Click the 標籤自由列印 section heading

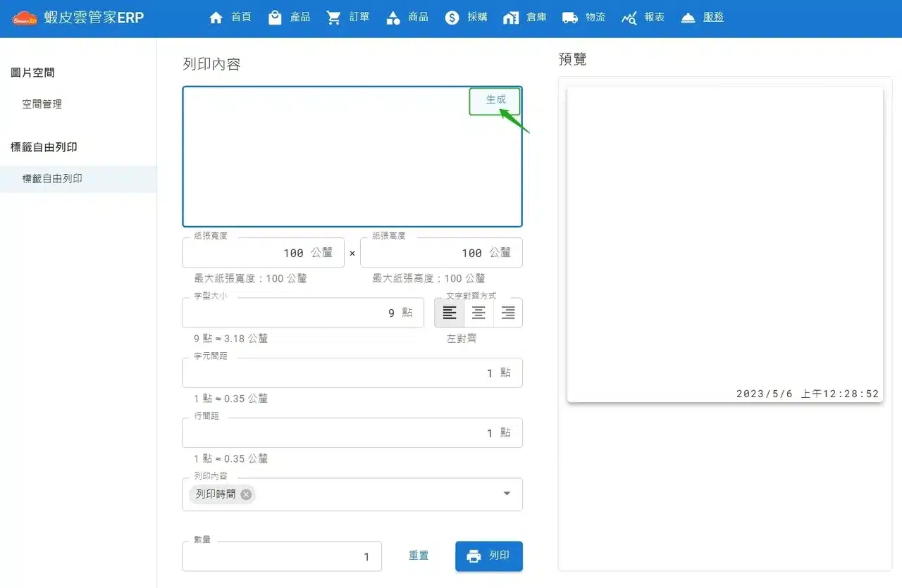coord(44,147)
